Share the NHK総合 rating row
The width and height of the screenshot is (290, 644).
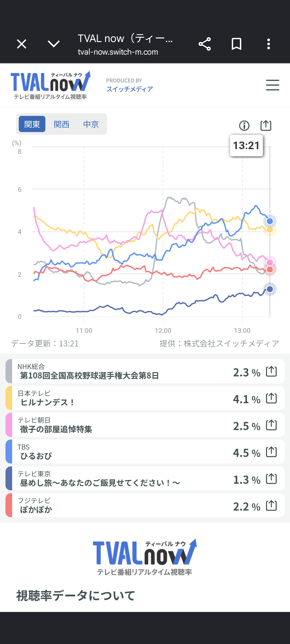click(271, 371)
